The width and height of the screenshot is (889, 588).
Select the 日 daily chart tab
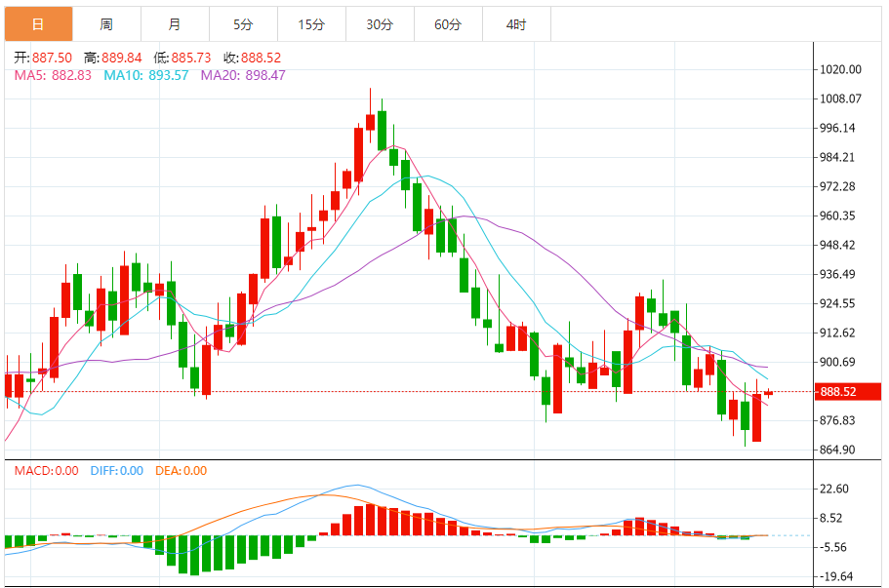click(39, 23)
